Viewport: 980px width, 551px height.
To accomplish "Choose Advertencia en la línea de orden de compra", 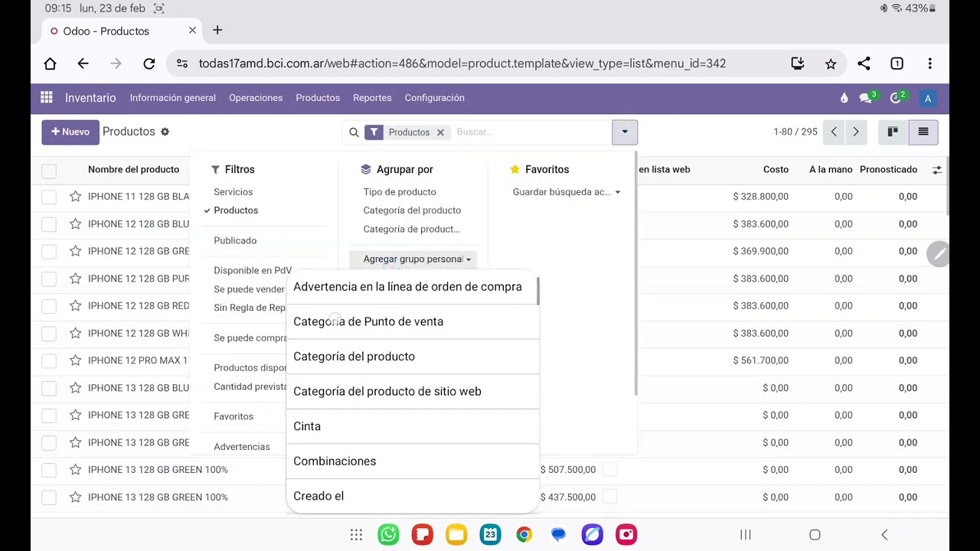I will (x=413, y=287).
